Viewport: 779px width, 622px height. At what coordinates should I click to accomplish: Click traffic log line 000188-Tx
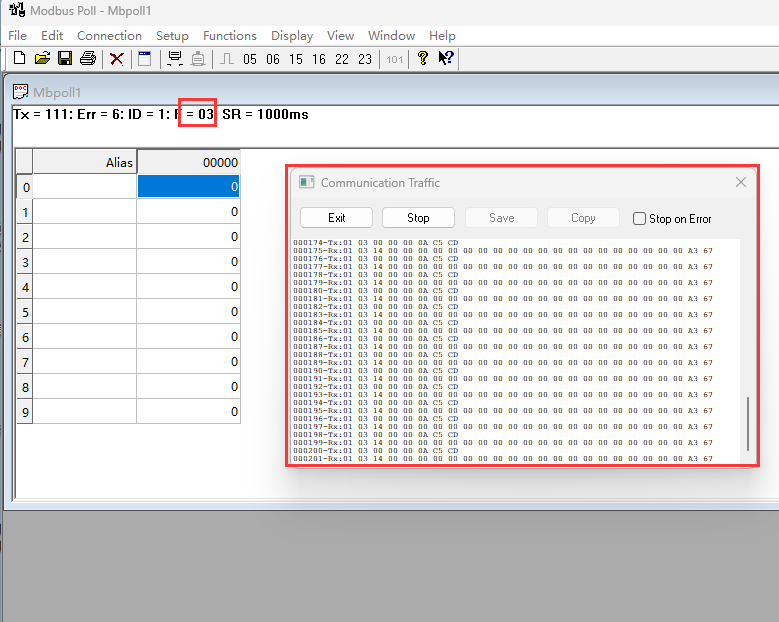pos(376,354)
